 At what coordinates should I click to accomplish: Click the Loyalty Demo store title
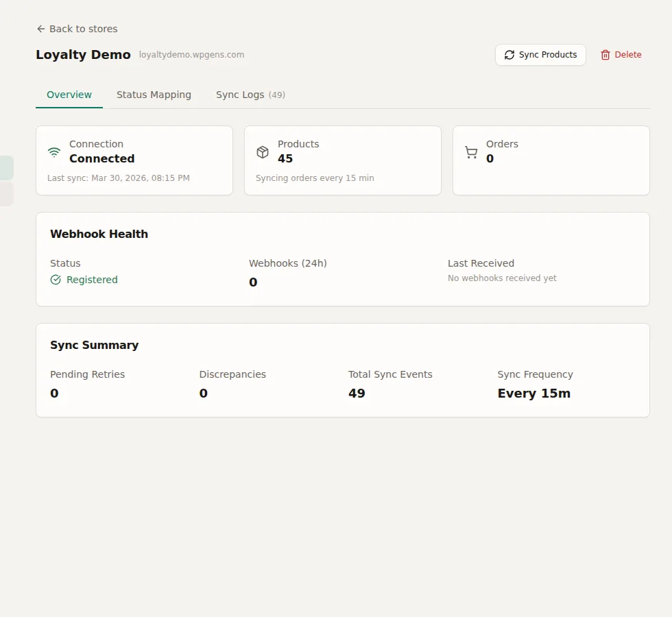coord(83,55)
